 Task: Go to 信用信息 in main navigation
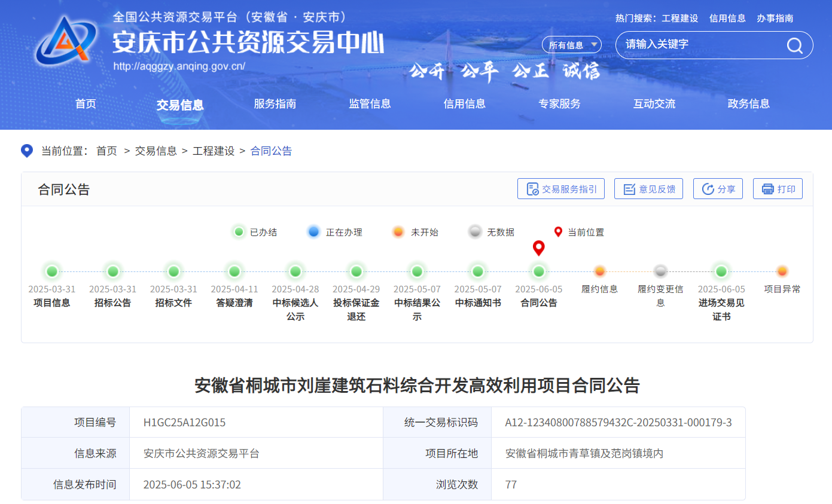tap(464, 104)
